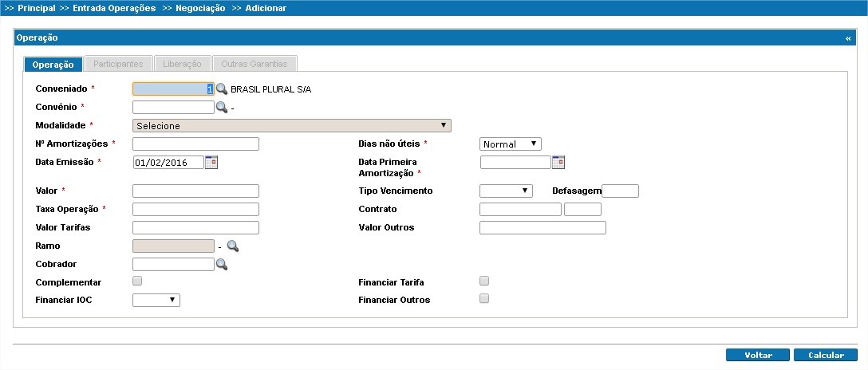Click the Ramo search magnifier icon
868x370 pixels.
coord(233,246)
